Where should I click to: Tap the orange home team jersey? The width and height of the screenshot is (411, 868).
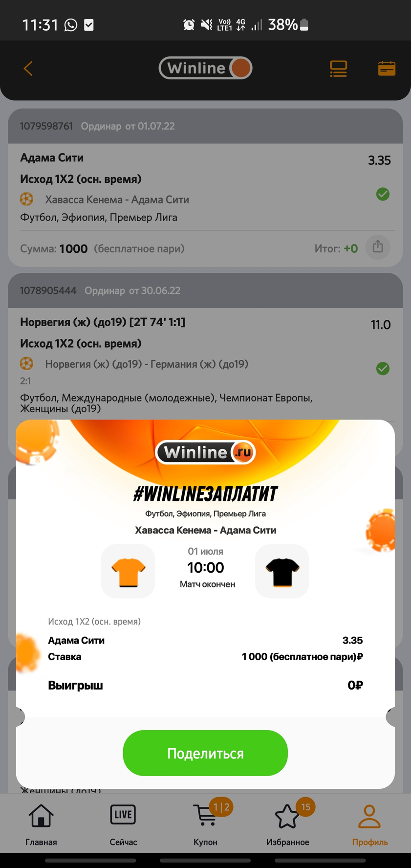click(x=128, y=571)
